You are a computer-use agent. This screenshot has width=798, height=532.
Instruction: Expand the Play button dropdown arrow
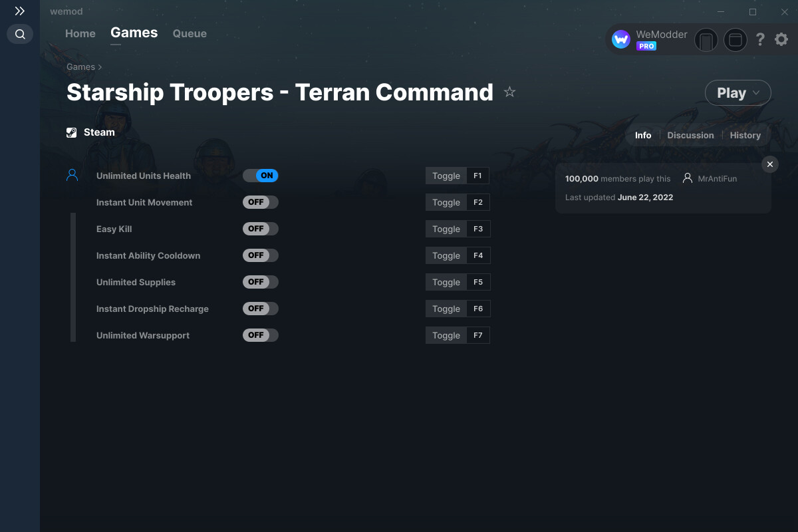pos(757,93)
